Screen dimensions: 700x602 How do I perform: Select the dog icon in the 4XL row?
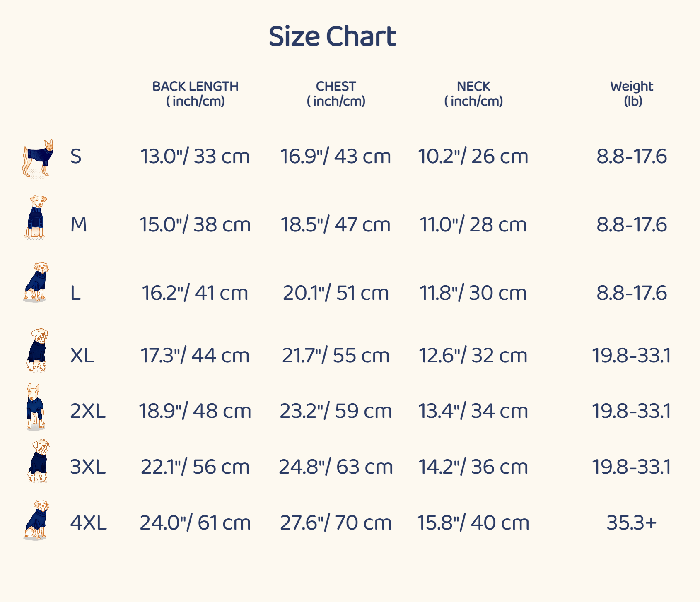36,520
